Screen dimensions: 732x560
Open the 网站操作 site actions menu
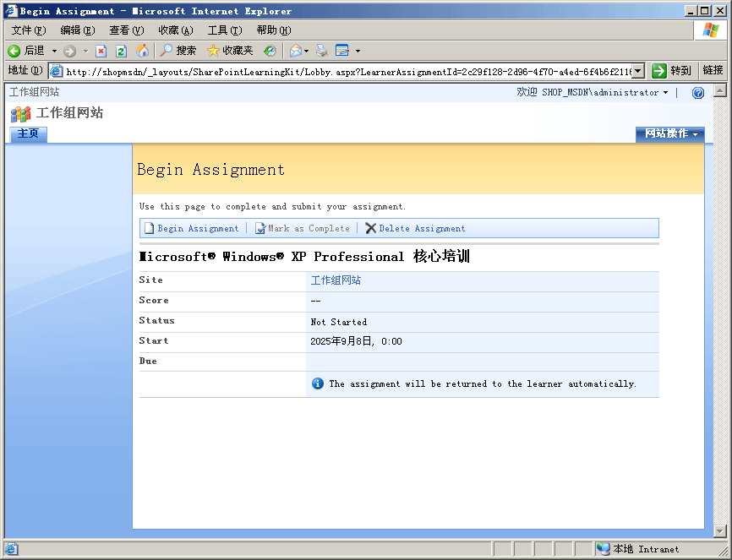670,133
